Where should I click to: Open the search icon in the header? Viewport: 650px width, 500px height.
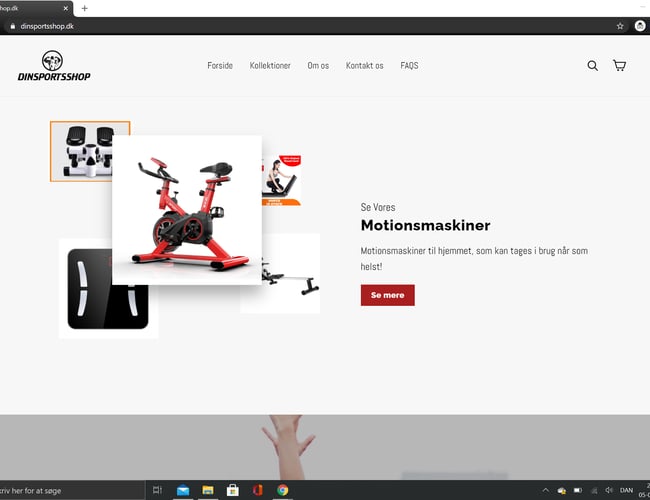point(592,66)
